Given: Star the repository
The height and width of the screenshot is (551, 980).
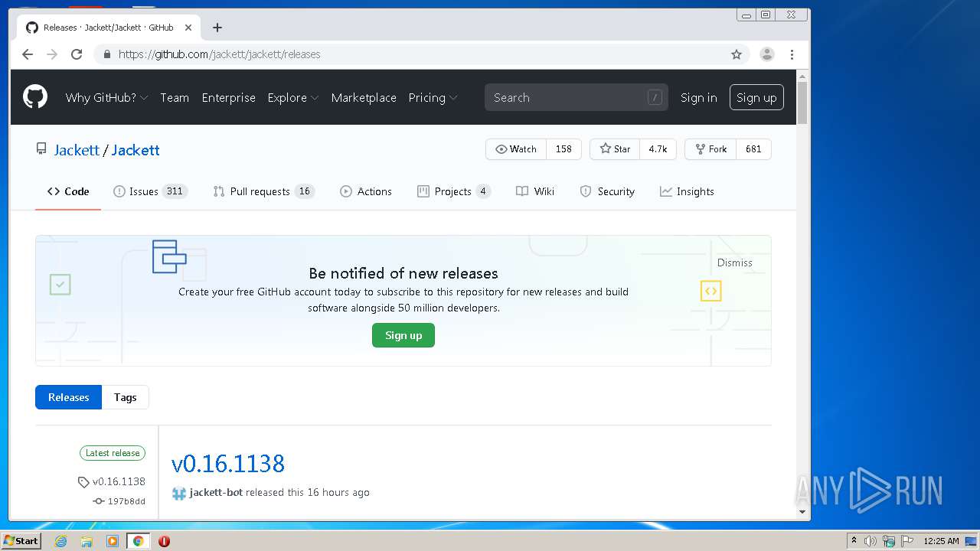Looking at the screenshot, I should pos(615,149).
